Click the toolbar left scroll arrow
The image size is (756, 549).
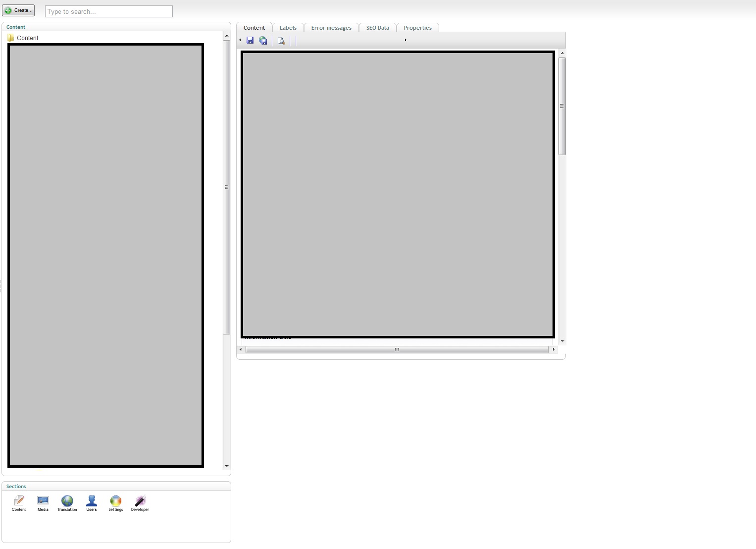click(240, 40)
